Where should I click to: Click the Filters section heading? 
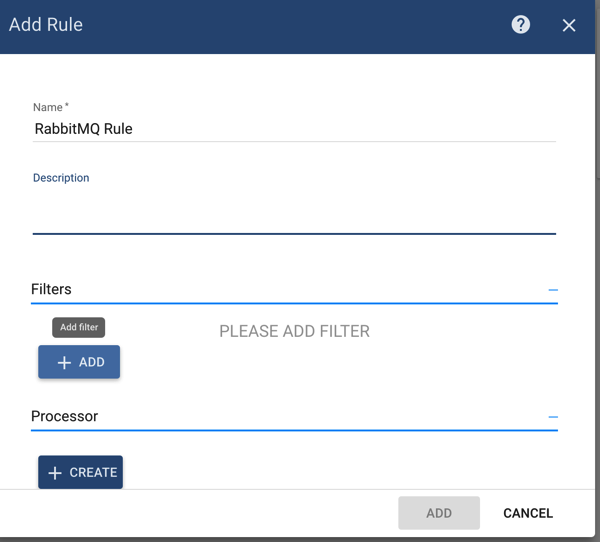point(52,290)
